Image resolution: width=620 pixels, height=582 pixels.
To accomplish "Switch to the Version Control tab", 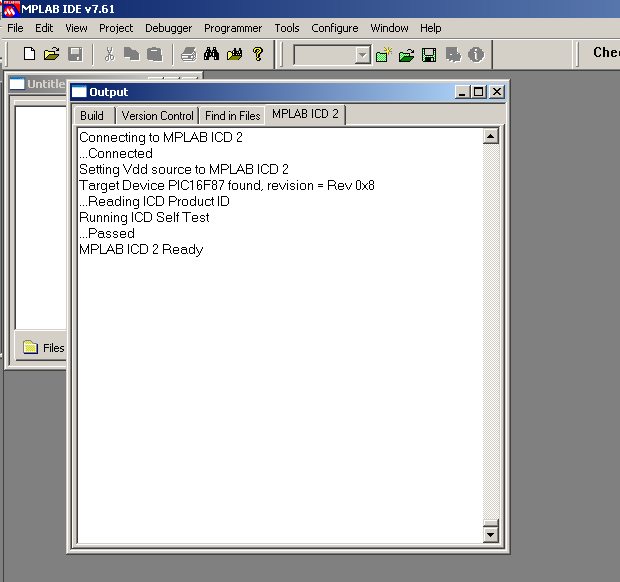I will point(157,115).
